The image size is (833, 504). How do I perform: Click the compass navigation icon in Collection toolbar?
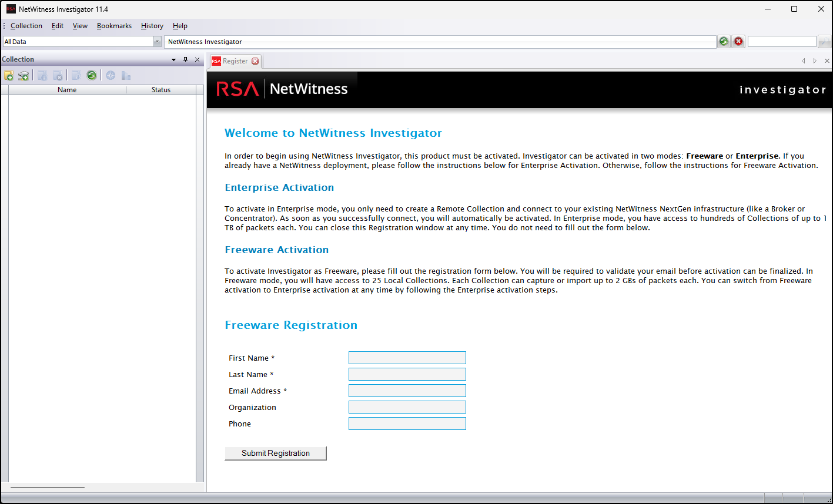(x=111, y=75)
